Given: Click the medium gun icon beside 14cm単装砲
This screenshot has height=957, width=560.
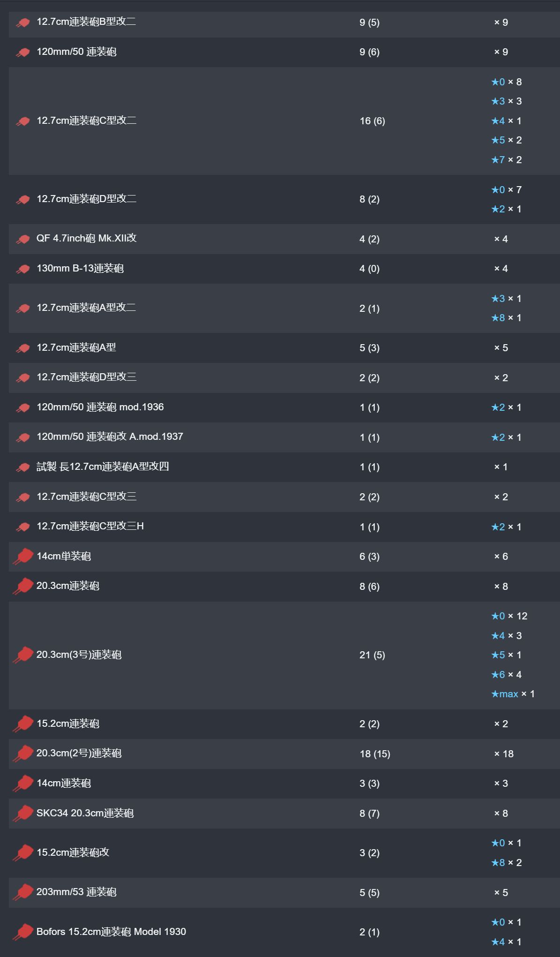Looking at the screenshot, I should (x=23, y=557).
